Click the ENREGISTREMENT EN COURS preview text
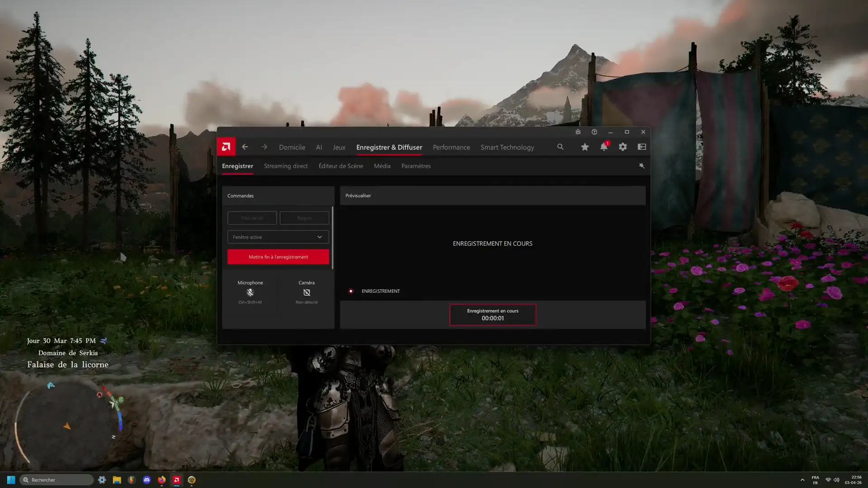 click(493, 244)
